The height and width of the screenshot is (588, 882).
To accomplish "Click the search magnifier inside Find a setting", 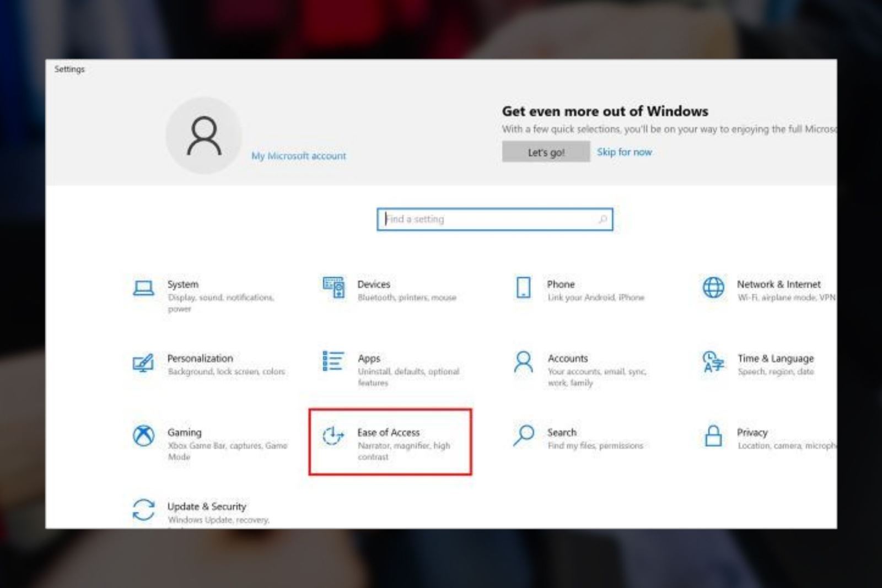I will (x=603, y=219).
